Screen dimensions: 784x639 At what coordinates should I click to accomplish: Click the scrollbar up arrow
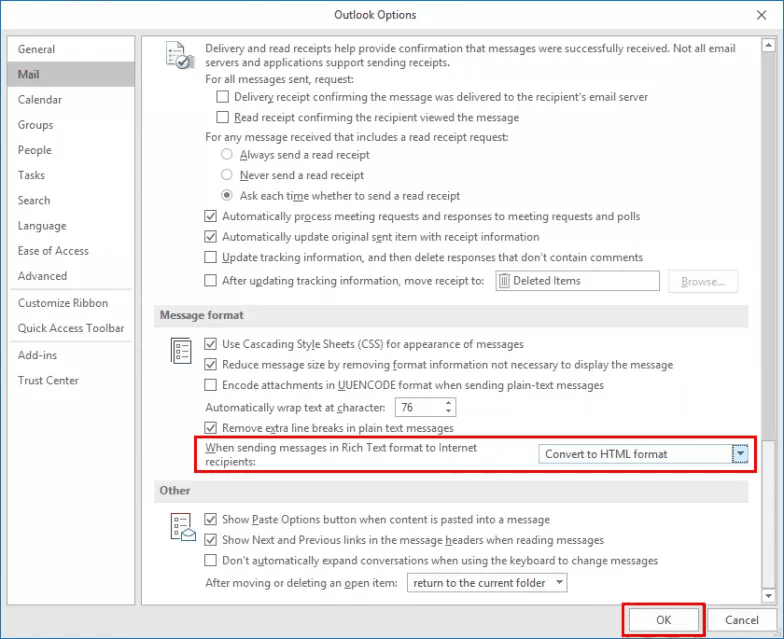point(768,45)
